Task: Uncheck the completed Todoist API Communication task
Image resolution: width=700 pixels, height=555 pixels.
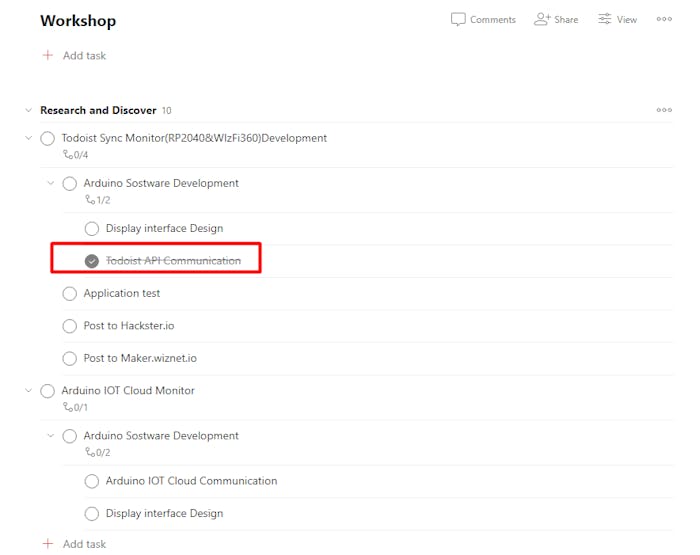Action: [x=92, y=261]
